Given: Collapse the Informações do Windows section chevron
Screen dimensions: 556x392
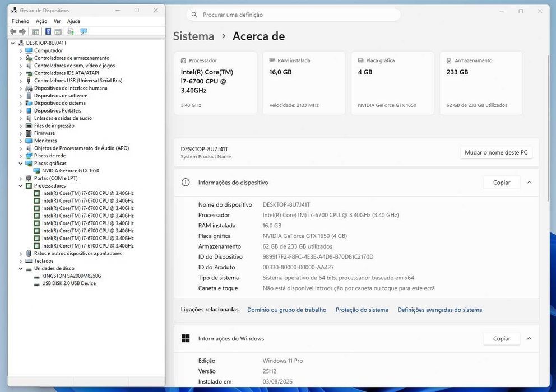Looking at the screenshot, I should pyautogui.click(x=529, y=338).
